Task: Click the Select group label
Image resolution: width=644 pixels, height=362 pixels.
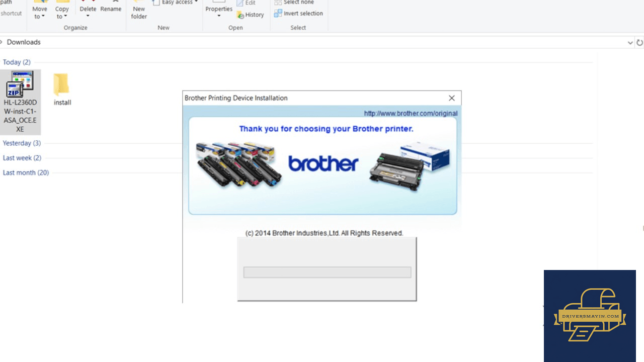Action: (x=298, y=28)
